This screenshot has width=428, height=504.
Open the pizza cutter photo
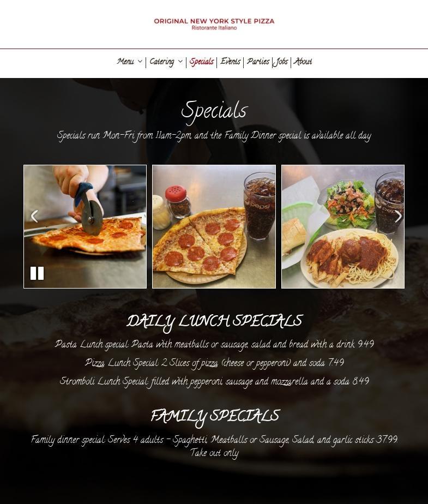coord(85,226)
